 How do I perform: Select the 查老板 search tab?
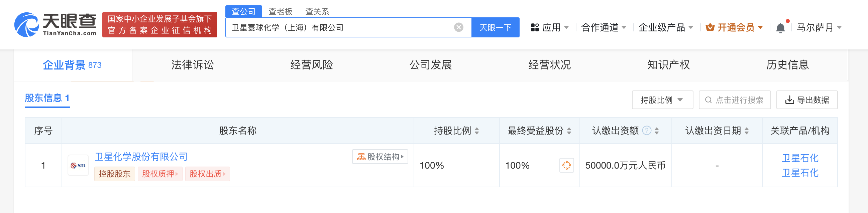(x=280, y=11)
